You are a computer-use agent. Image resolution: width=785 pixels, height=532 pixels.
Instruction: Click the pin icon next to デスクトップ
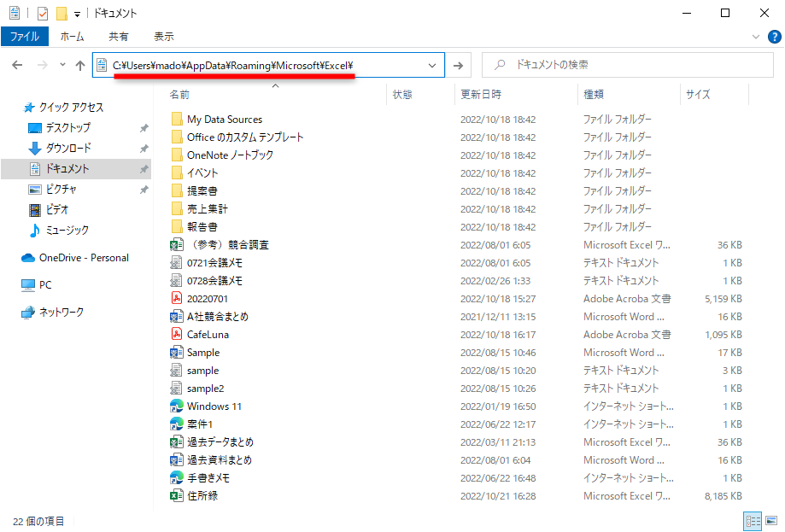tap(144, 128)
